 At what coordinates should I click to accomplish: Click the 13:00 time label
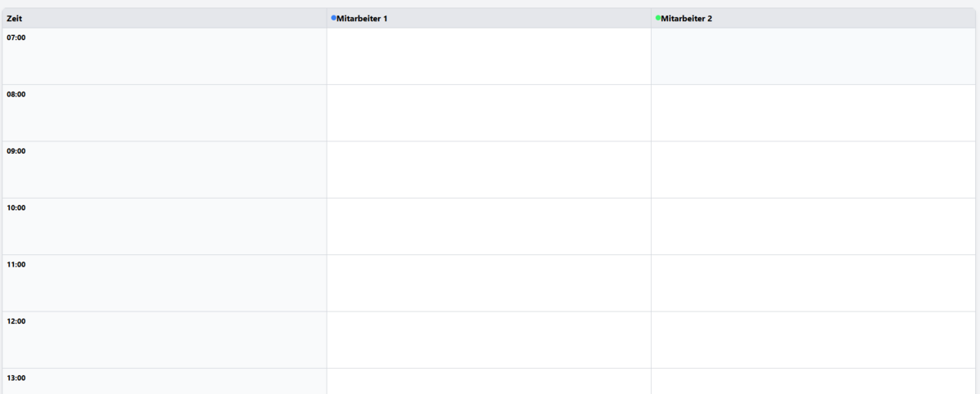pyautogui.click(x=16, y=378)
